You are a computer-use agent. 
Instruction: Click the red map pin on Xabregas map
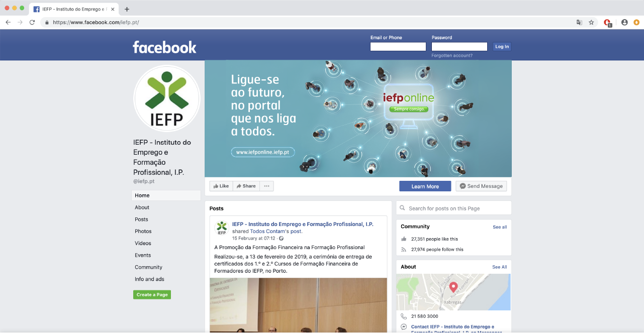pyautogui.click(x=453, y=287)
